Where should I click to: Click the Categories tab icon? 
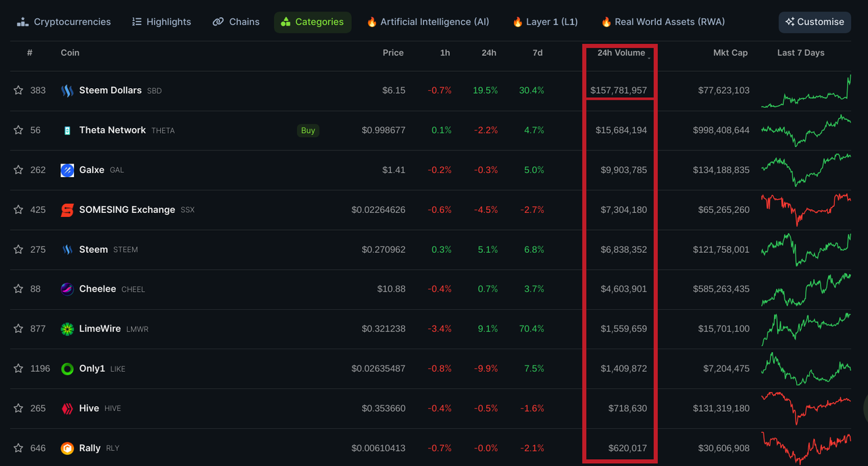tap(285, 22)
